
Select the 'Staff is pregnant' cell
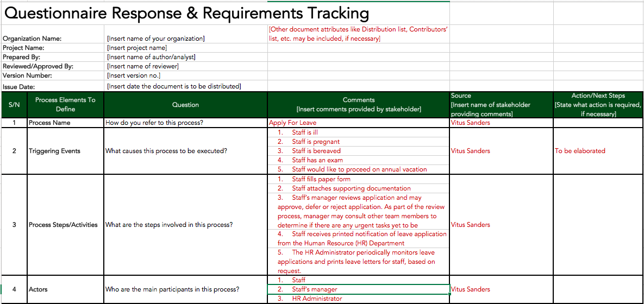pyautogui.click(x=359, y=142)
